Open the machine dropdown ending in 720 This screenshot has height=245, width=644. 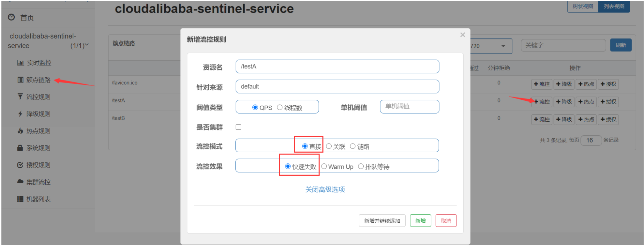[x=503, y=46]
